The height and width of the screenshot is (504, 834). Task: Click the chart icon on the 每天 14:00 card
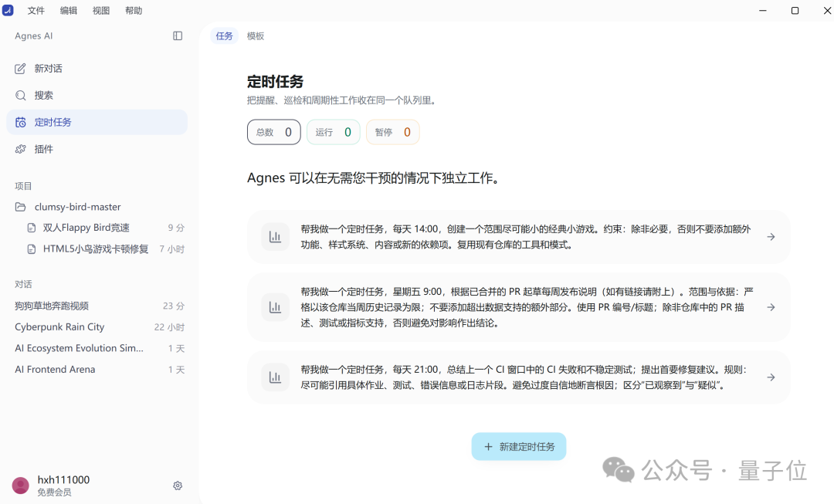275,237
